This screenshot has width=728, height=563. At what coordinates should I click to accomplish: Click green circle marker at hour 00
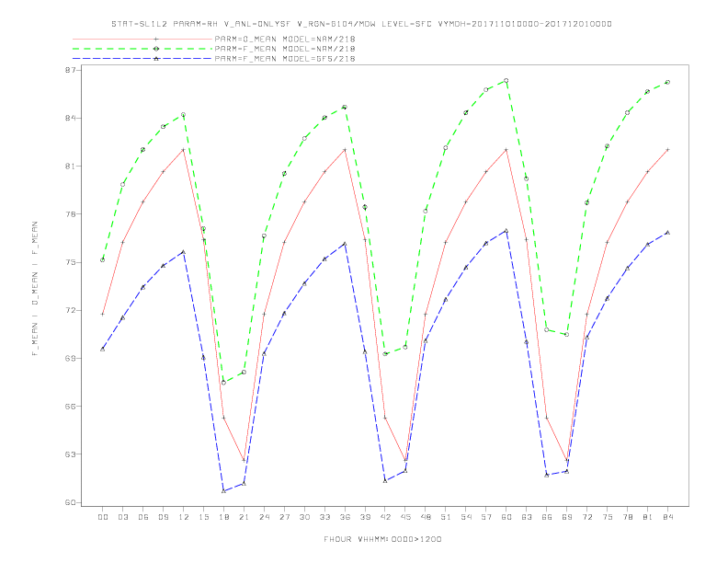(103, 259)
